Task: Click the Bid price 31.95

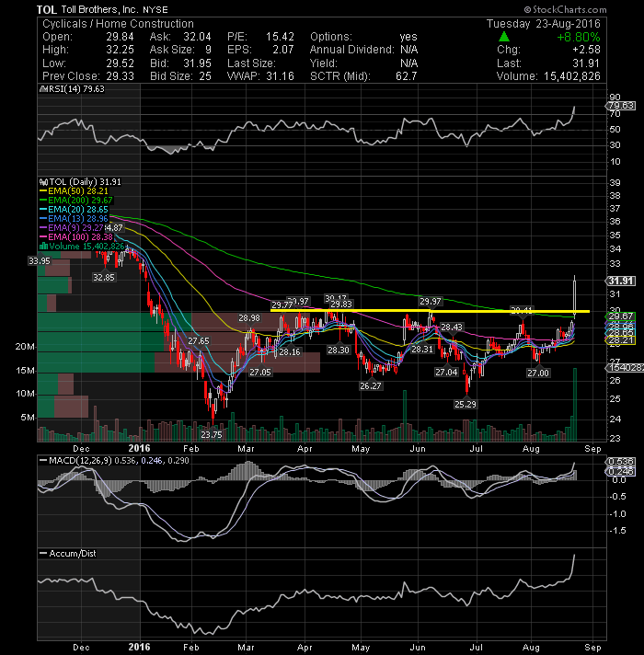Action: click(197, 63)
